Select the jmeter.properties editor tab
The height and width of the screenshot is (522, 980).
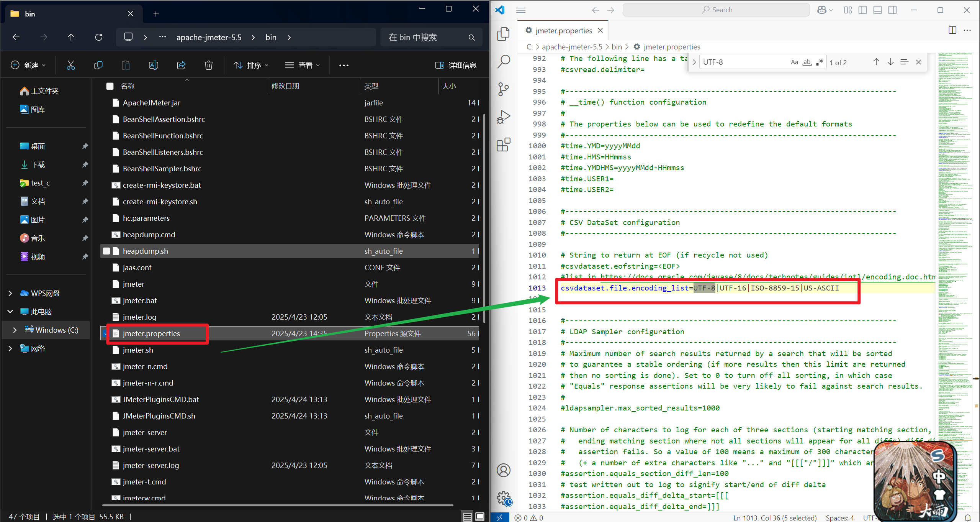pos(563,31)
